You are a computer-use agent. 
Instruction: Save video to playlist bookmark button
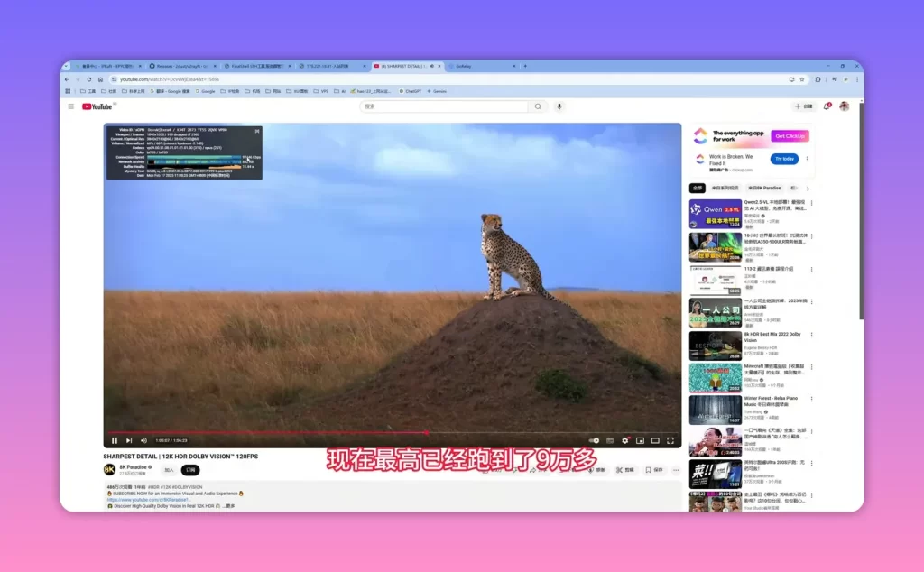(654, 470)
